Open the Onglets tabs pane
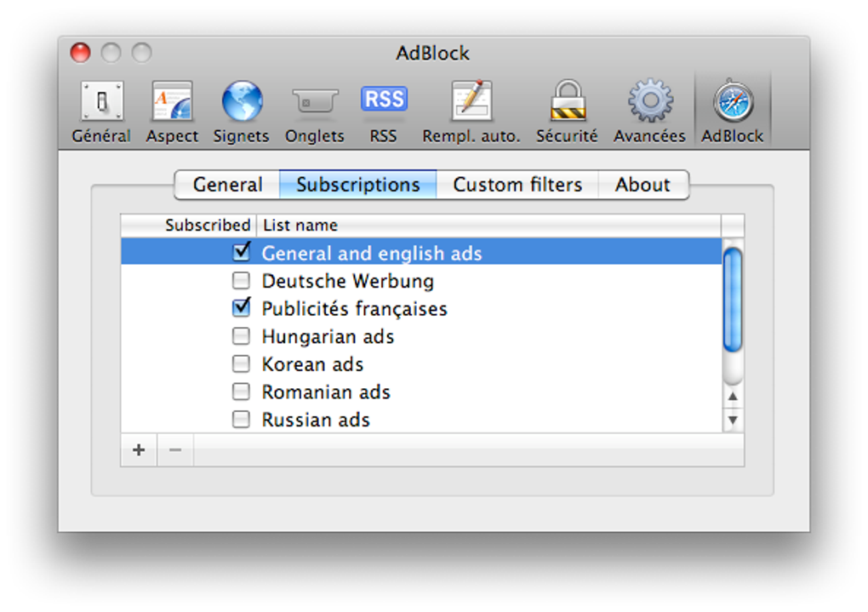Image resolution: width=868 pixels, height=612 pixels. (x=314, y=112)
